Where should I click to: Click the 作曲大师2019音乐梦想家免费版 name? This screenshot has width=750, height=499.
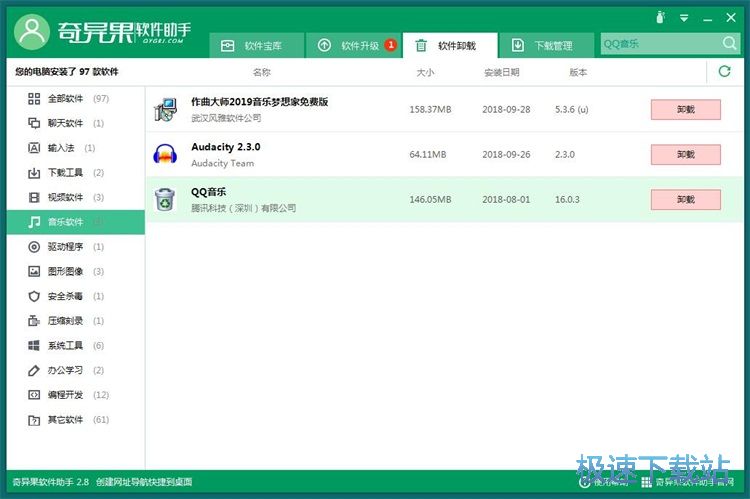pos(260,101)
